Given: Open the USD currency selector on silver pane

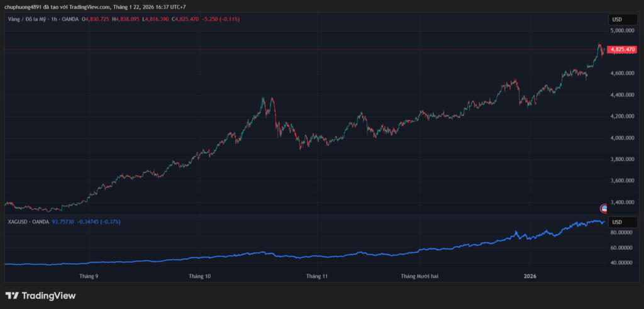Looking at the screenshot, I should pyautogui.click(x=617, y=222).
